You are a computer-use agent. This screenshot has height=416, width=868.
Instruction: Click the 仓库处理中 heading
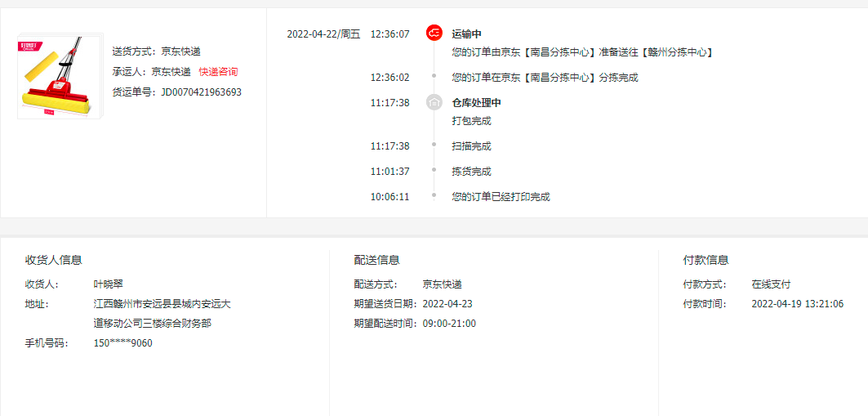pyautogui.click(x=477, y=103)
